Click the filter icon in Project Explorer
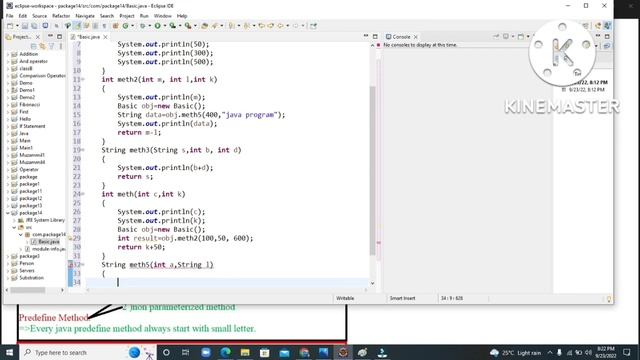The image size is (640, 360). pos(51,46)
